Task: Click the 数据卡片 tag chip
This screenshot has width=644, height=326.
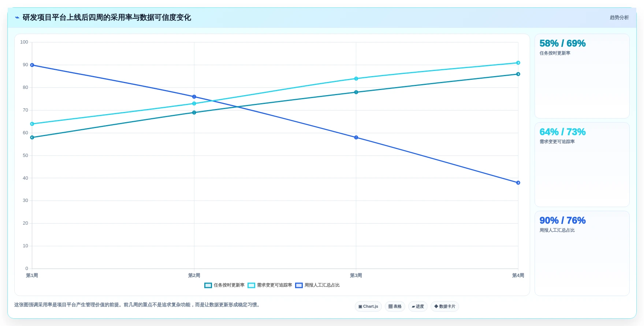Action: 445,307
